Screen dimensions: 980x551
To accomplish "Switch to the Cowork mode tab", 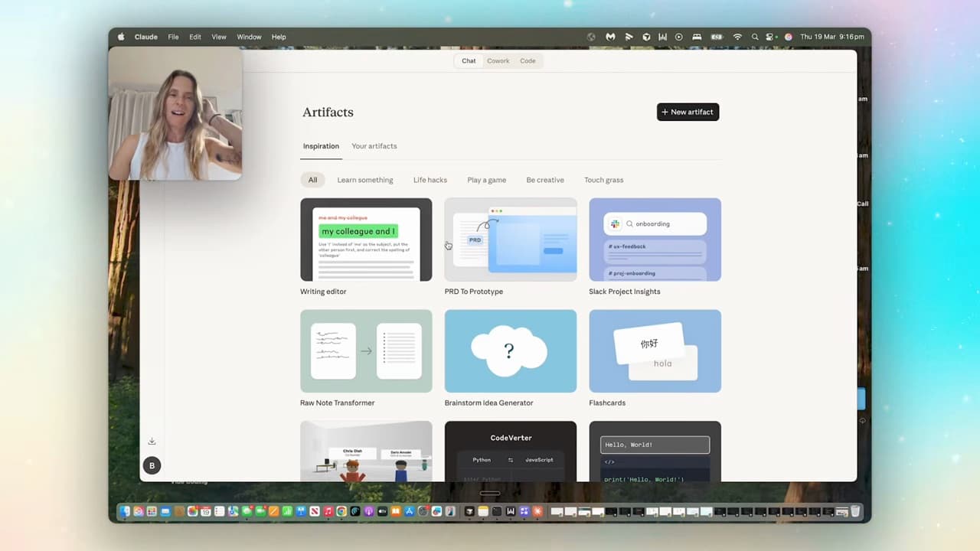I will click(x=498, y=61).
